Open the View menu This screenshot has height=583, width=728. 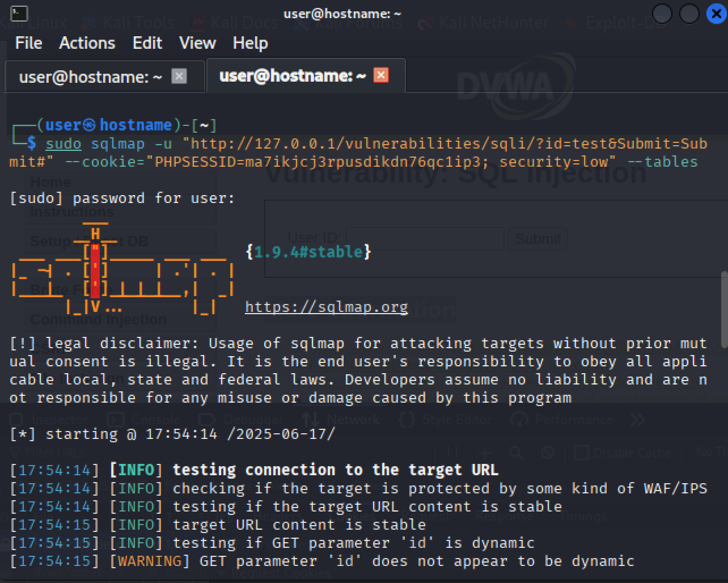coord(197,43)
